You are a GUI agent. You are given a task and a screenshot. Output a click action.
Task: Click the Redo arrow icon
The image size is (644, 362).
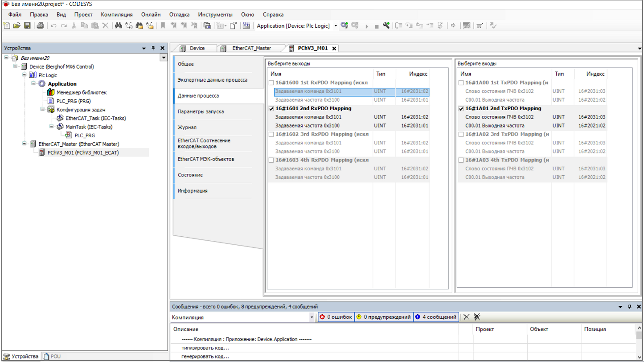[x=64, y=26]
